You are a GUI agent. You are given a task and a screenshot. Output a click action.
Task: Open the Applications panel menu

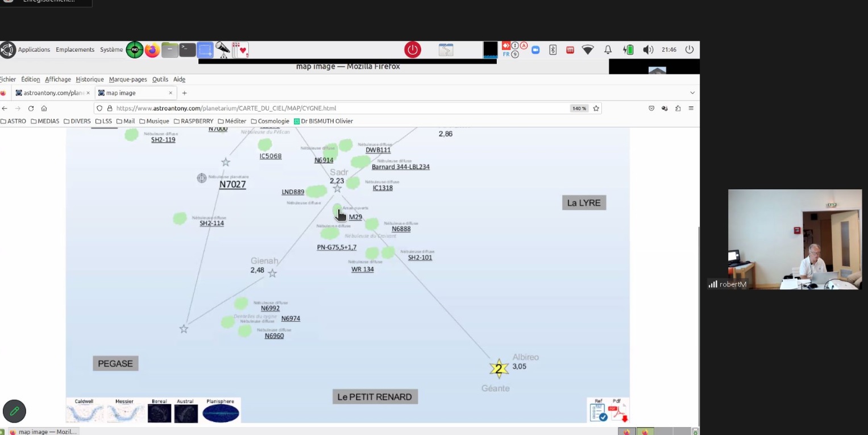tap(34, 49)
